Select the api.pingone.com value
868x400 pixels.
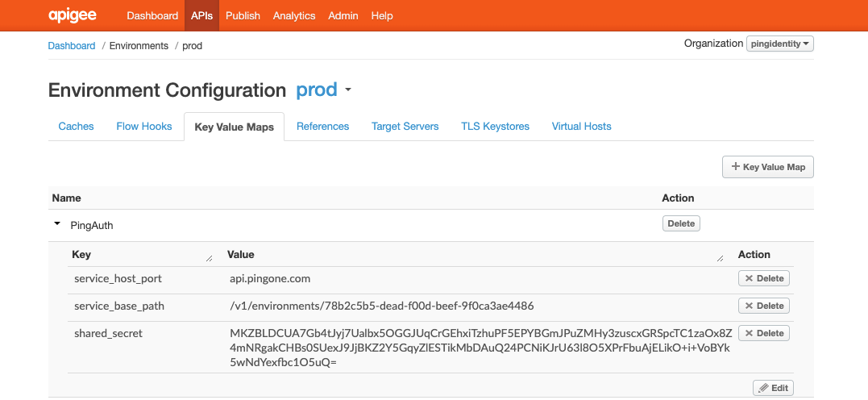(x=270, y=279)
